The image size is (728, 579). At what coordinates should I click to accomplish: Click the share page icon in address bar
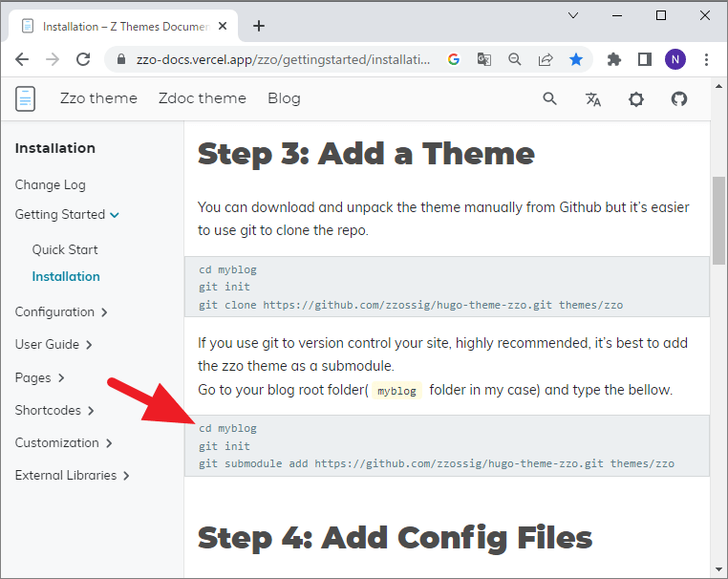point(546,59)
